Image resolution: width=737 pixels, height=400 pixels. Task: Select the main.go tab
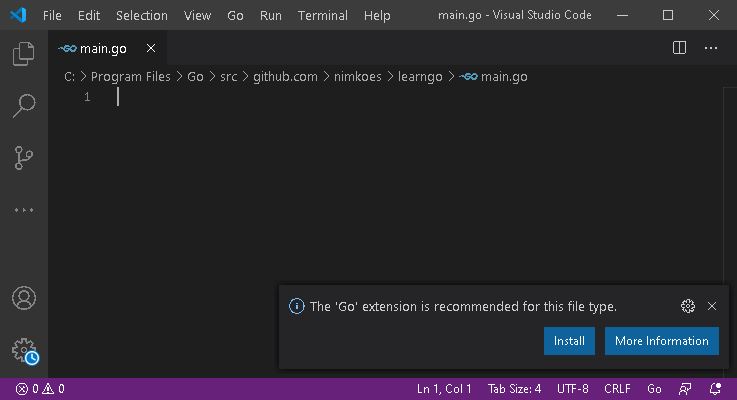tap(107, 48)
